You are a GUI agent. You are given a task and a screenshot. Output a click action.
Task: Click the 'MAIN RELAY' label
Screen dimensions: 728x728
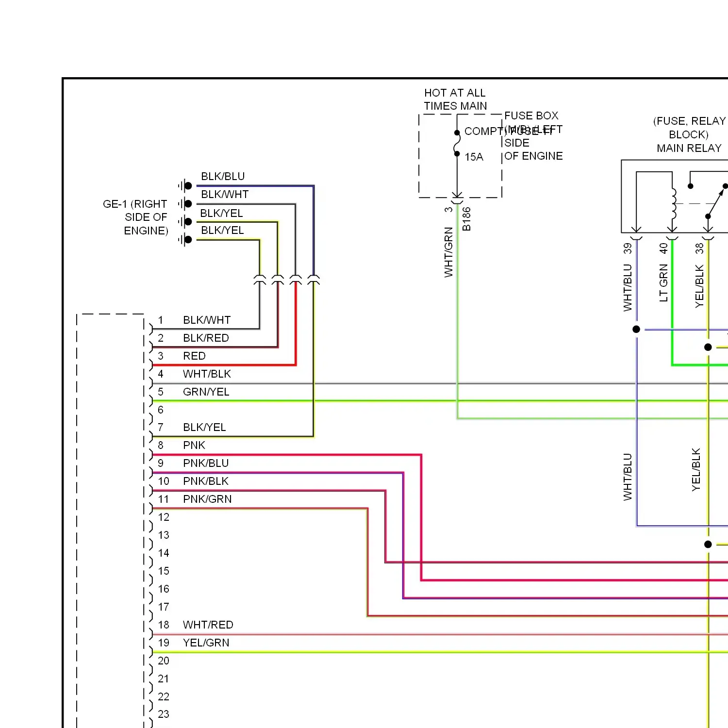pos(689,148)
